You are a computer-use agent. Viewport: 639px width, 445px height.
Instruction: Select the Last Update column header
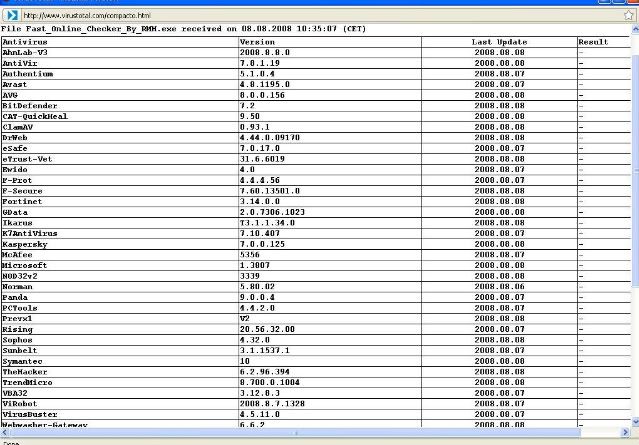point(499,42)
